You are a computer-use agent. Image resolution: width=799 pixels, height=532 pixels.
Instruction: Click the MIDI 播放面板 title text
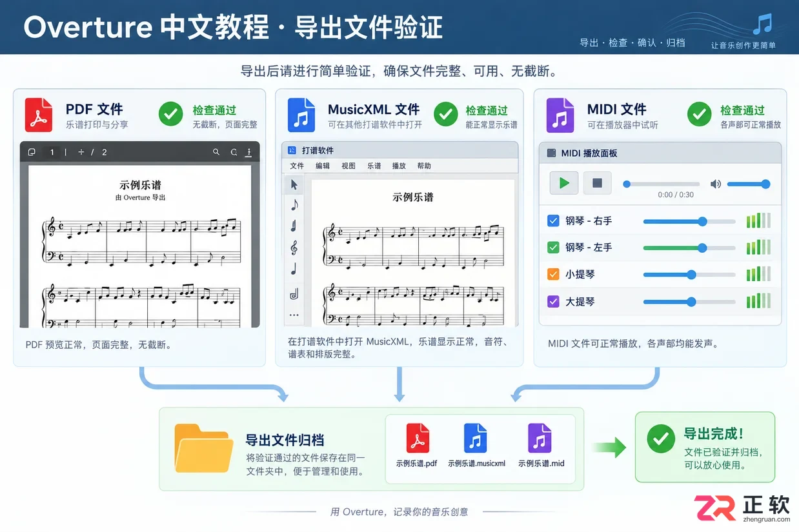[x=589, y=153]
